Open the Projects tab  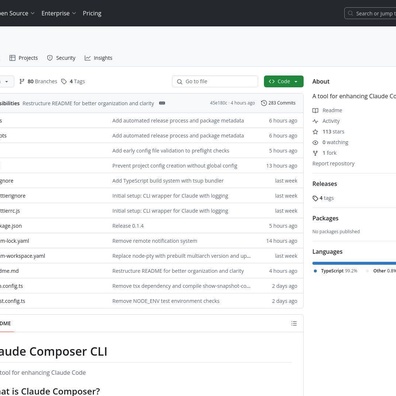click(23, 58)
